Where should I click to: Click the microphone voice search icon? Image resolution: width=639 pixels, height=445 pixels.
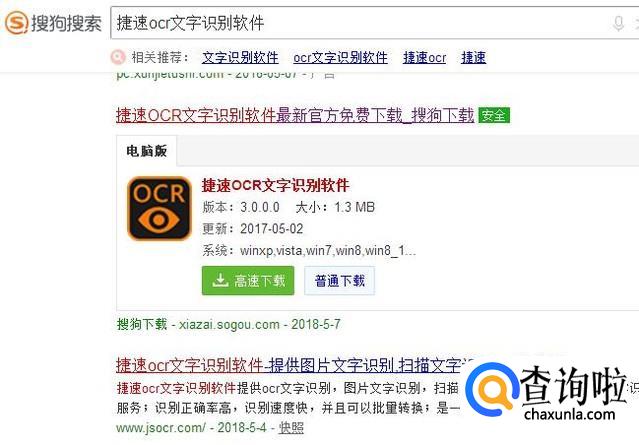pos(618,23)
